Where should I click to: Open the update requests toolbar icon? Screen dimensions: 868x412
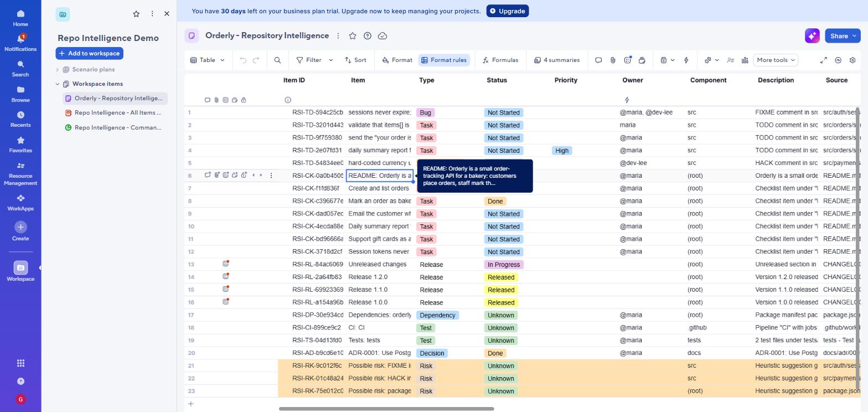point(642,60)
